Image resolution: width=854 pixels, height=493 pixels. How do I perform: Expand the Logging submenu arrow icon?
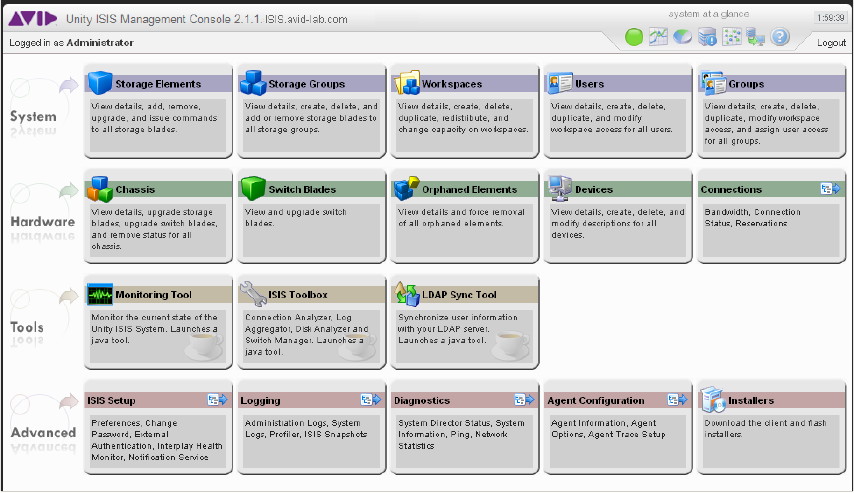coord(371,400)
